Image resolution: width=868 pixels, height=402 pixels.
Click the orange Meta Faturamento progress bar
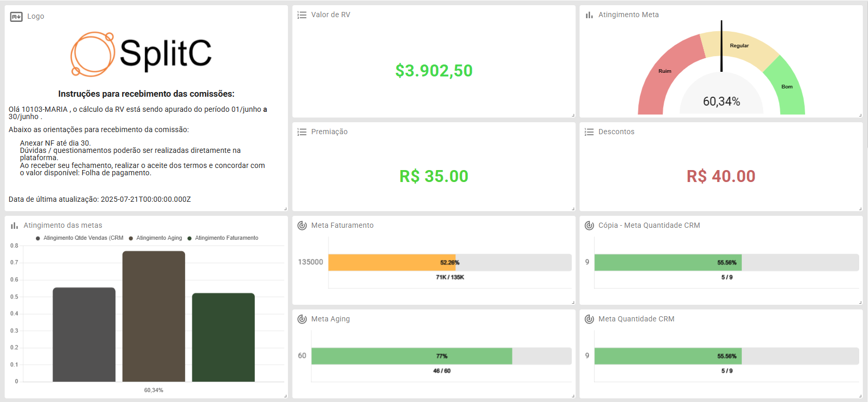391,263
